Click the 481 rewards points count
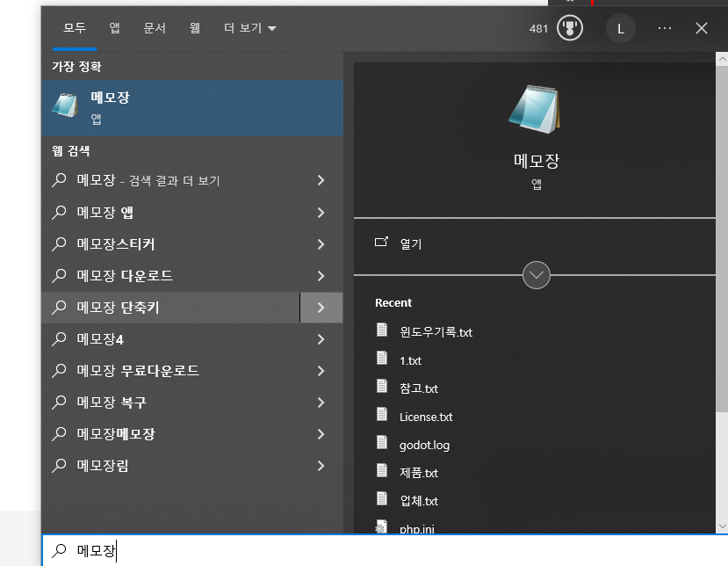Screen dimensions: 728x566 (538, 29)
